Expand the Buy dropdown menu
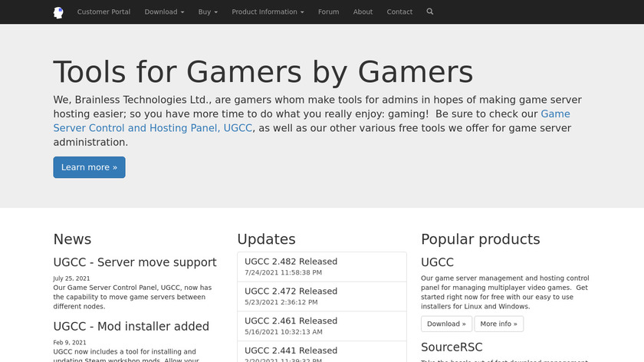Screen dimensions: 644x362 click(208, 12)
